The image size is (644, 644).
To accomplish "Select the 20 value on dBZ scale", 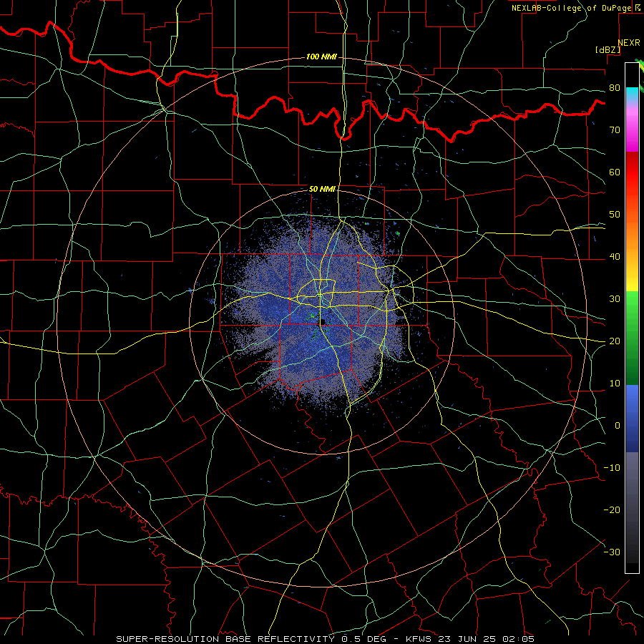I will (615, 341).
